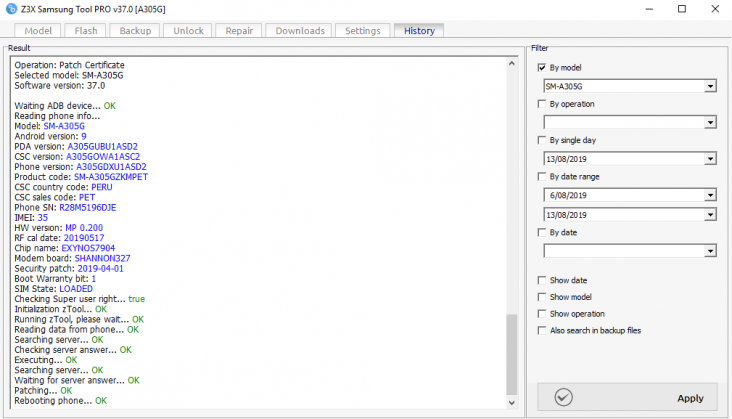Click the PDA version A305GUBU1ASD2 value
Image resolution: width=732 pixels, height=419 pixels.
(x=103, y=147)
